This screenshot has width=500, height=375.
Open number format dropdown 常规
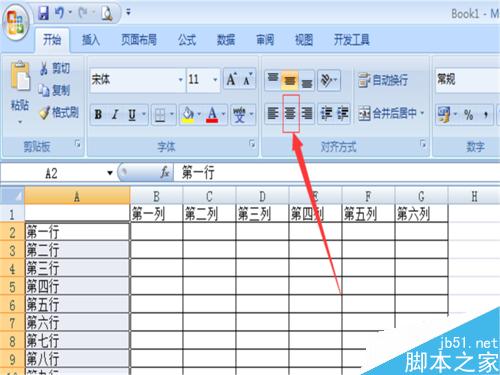[467, 80]
